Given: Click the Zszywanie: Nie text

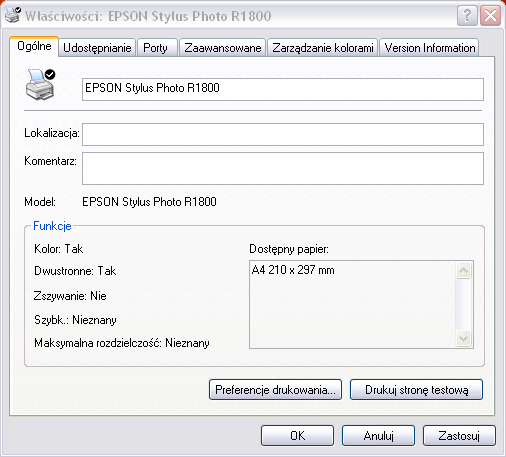Looking at the screenshot, I should pyautogui.click(x=70, y=296).
